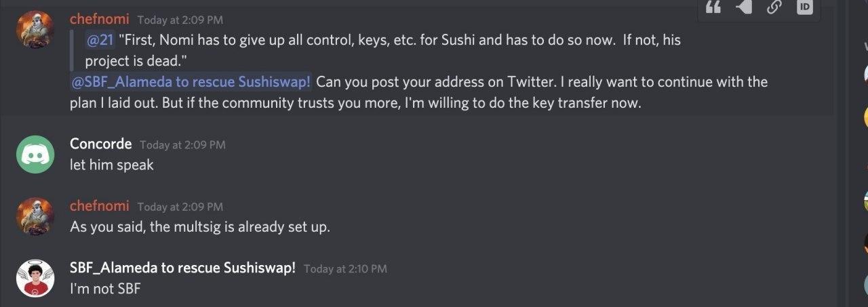Click the 2:09 PM timestamp beside Concorde
The image size is (868, 307).
tap(182, 144)
